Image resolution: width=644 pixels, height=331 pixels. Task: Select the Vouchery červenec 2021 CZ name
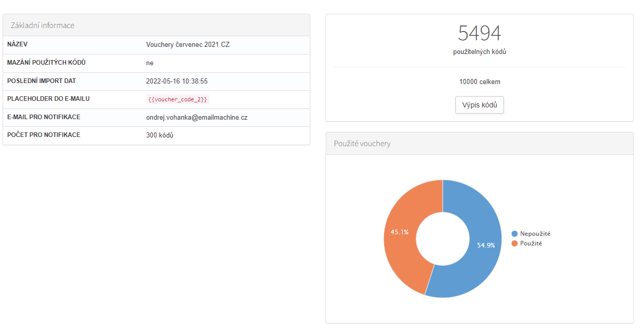point(187,45)
